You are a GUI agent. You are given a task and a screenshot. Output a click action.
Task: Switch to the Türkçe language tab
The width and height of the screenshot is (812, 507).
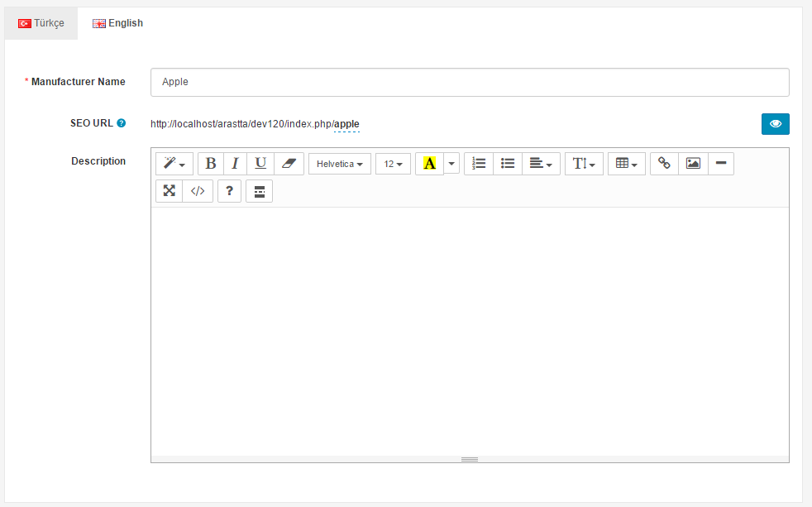point(41,23)
